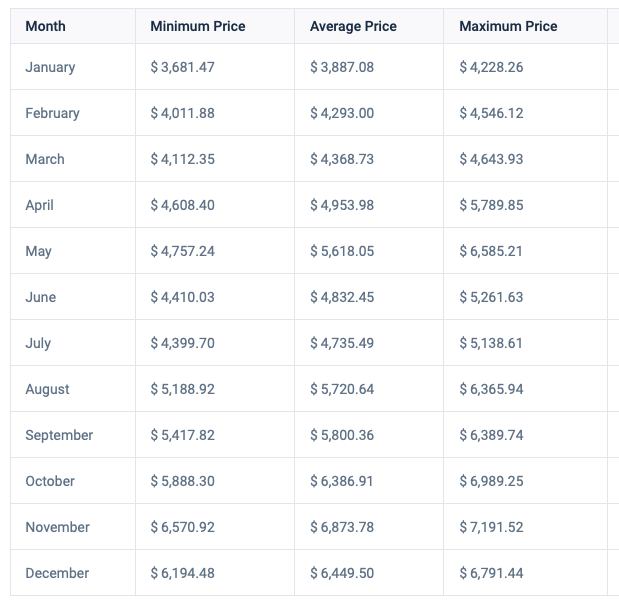Select the September row label
The width and height of the screenshot is (619, 606).
click(x=59, y=435)
